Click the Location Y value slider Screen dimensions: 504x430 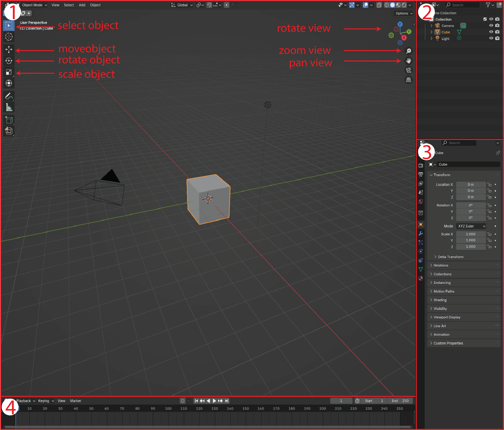click(471, 191)
